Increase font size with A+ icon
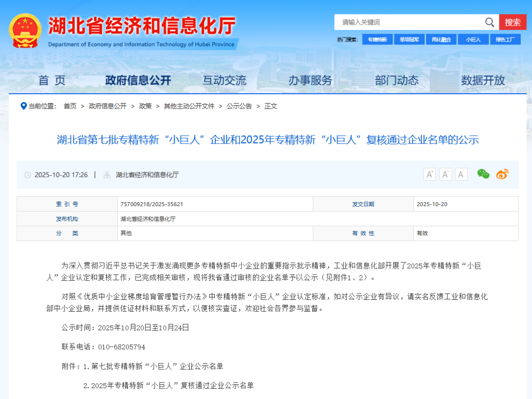The height and width of the screenshot is (399, 532). point(429,174)
